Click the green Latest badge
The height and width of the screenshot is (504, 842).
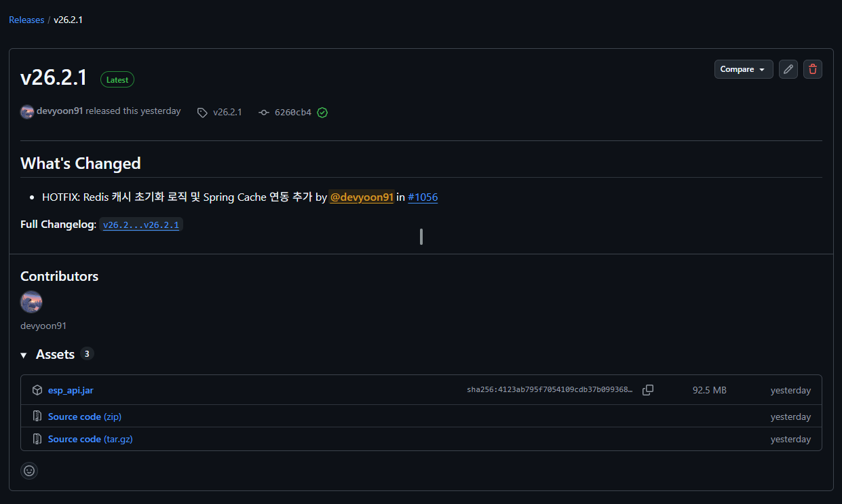[x=117, y=79]
